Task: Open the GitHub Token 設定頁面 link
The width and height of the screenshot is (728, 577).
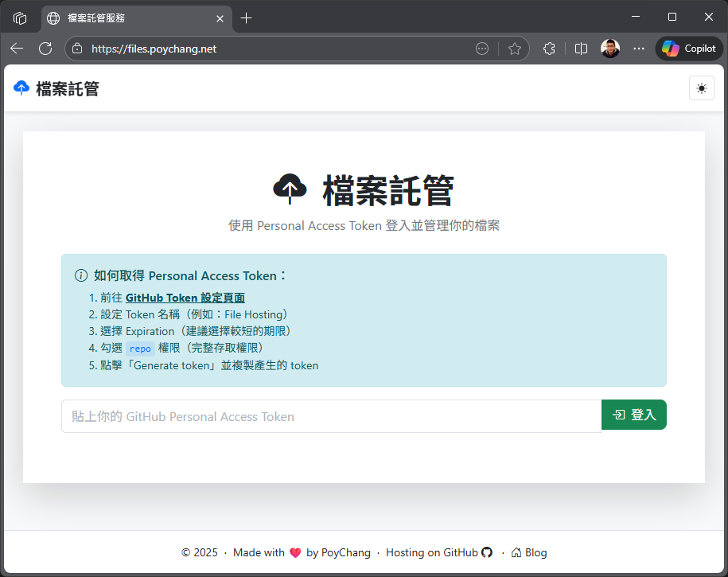Action: click(x=185, y=298)
